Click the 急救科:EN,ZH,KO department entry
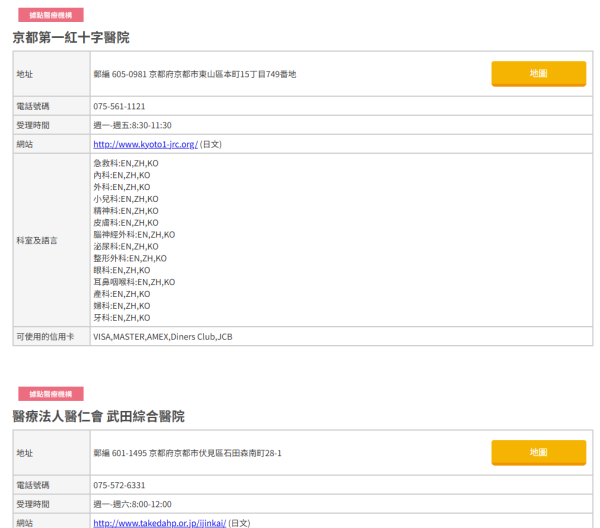Viewport: 600px width, 528px height. [125, 163]
